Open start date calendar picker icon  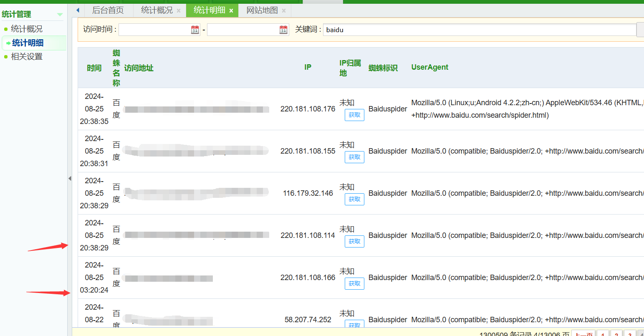pyautogui.click(x=195, y=30)
